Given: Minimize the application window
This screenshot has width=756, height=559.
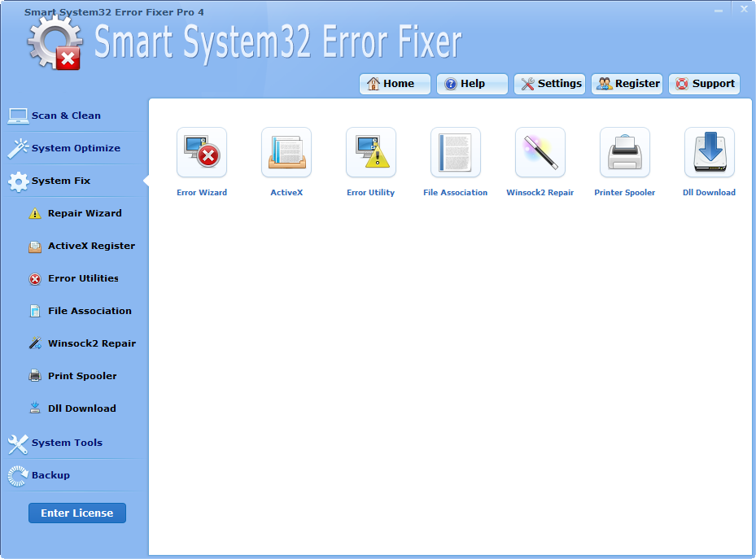Looking at the screenshot, I should coord(719,10).
